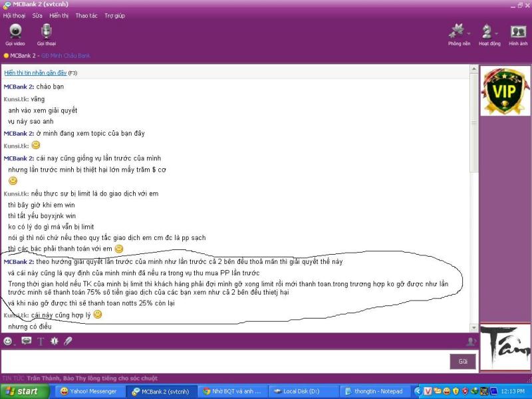Start a video call with Gọi video
This screenshot has height=399, width=532.
[15, 35]
